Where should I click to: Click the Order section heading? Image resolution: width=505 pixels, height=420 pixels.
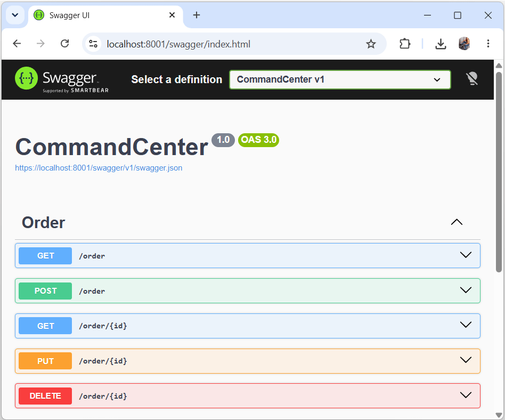[44, 222]
